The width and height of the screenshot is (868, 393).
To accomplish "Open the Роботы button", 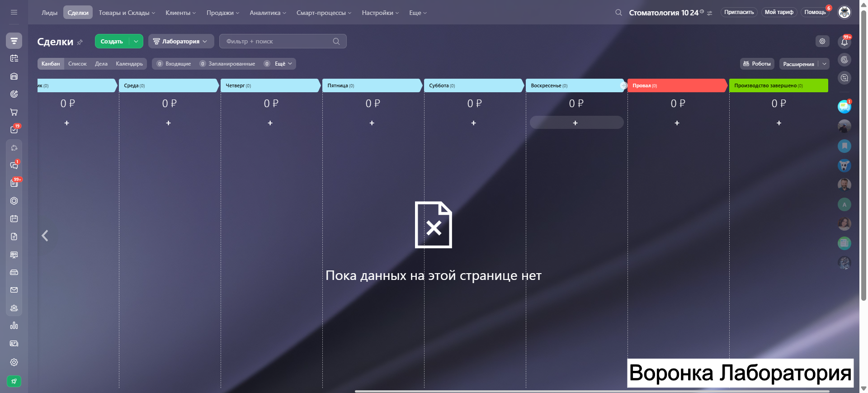I will [x=757, y=64].
